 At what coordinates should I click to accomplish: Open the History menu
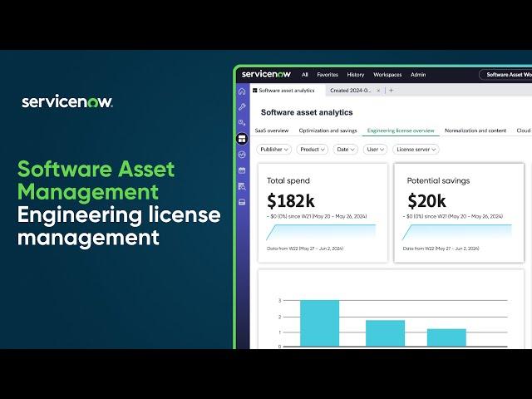click(355, 75)
